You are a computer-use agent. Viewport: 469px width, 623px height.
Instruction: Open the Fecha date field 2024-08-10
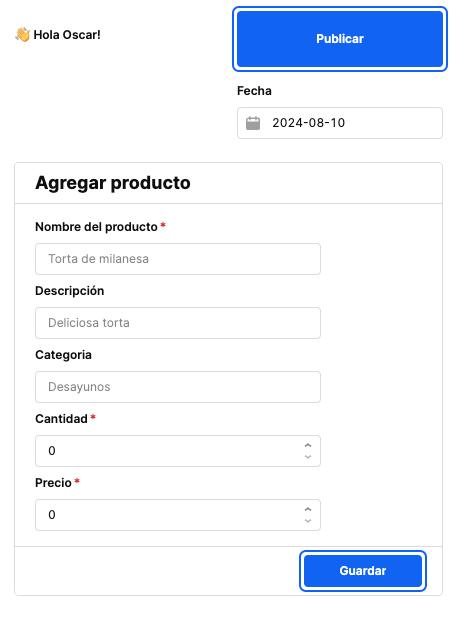tap(340, 123)
